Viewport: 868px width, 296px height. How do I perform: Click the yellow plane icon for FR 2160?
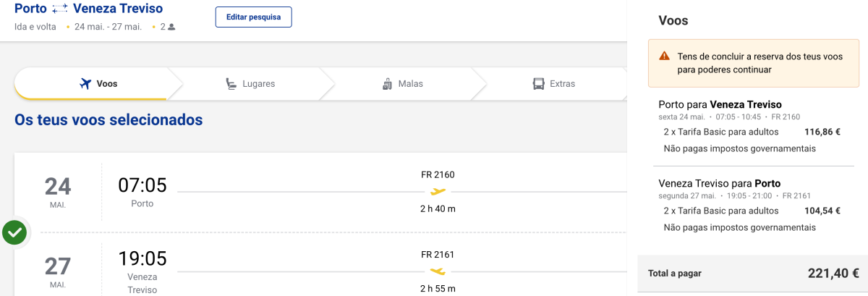[x=438, y=192]
